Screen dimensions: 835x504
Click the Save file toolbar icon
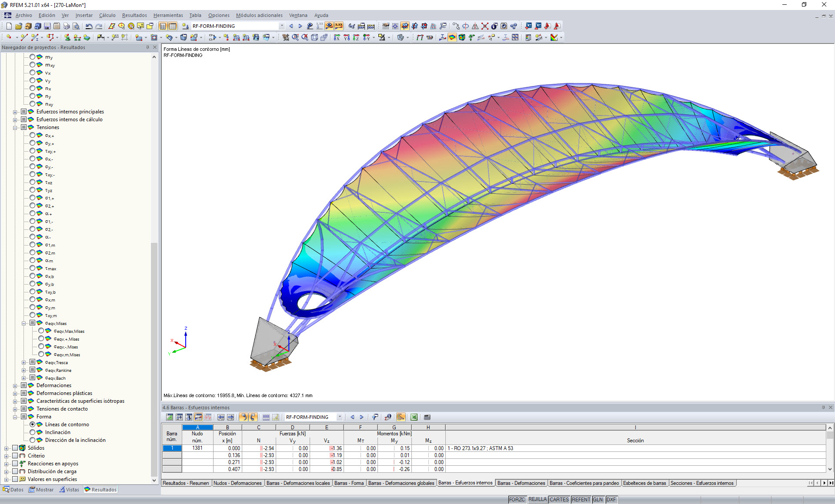click(x=47, y=26)
